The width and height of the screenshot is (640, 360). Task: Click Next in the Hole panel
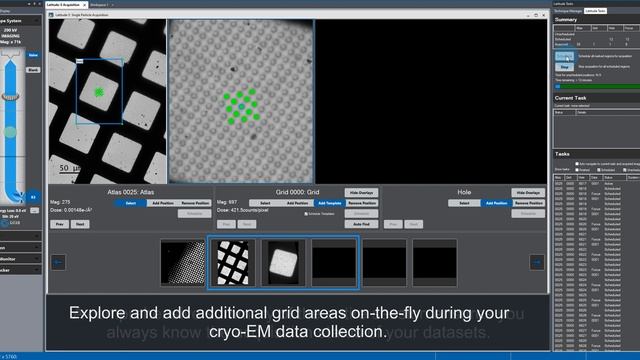pos(413,224)
